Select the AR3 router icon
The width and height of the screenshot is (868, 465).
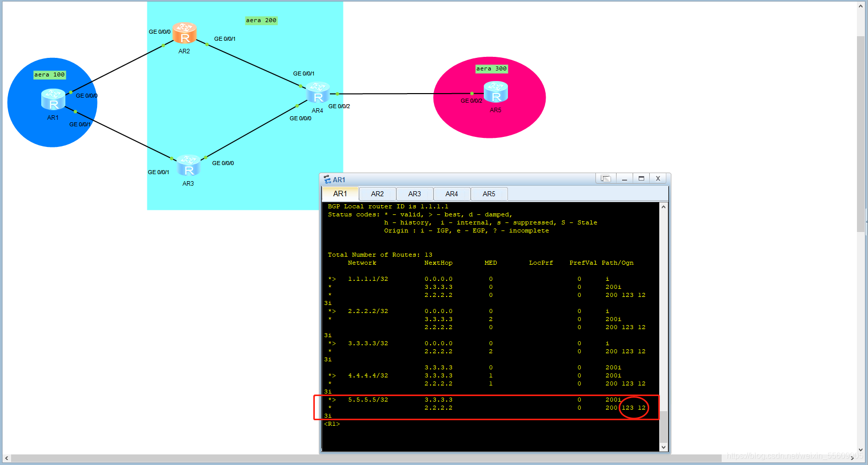[189, 166]
